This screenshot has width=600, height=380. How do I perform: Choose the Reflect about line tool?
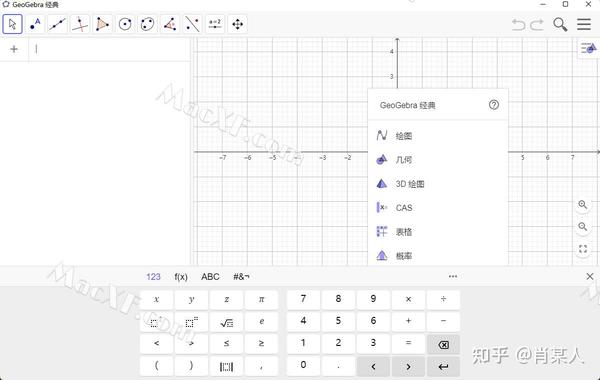(192, 24)
